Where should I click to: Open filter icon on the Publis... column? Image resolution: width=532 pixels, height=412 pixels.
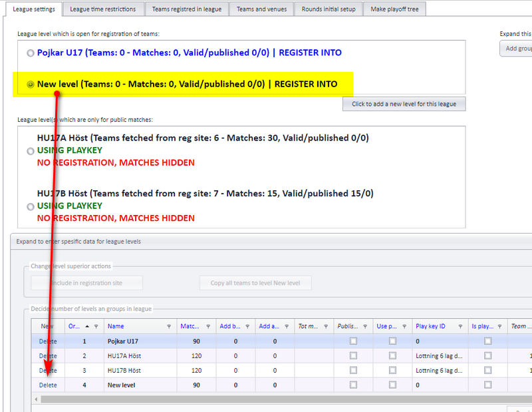point(365,326)
